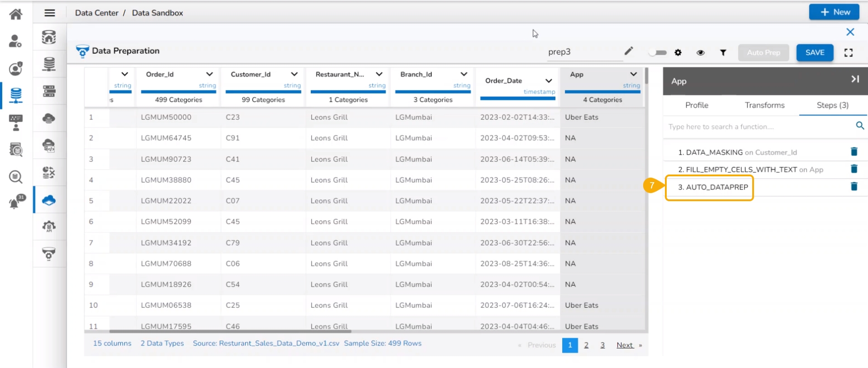Image resolution: width=868 pixels, height=368 pixels.
Task: Open the Order_Date column dropdown arrow
Action: pyautogui.click(x=548, y=80)
